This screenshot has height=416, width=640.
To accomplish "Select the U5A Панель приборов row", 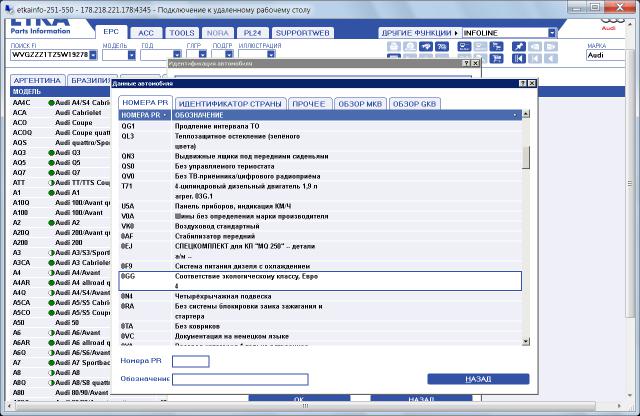I will 320,206.
